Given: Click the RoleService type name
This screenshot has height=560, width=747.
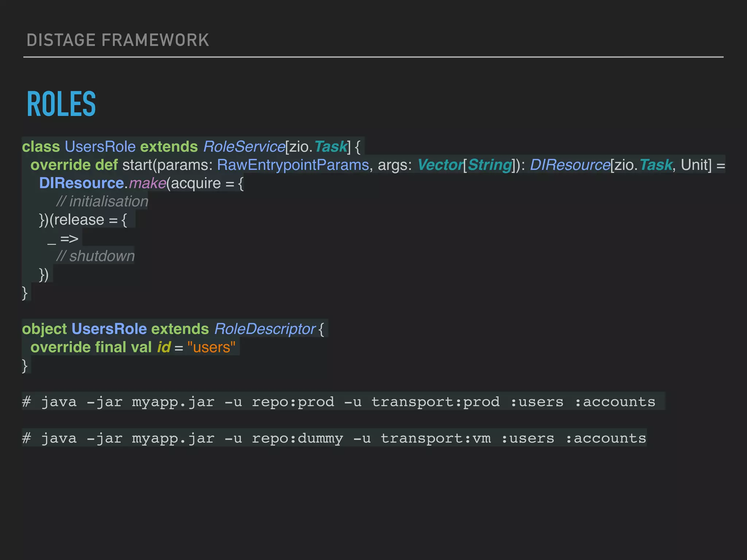Looking at the screenshot, I should 244,147.
